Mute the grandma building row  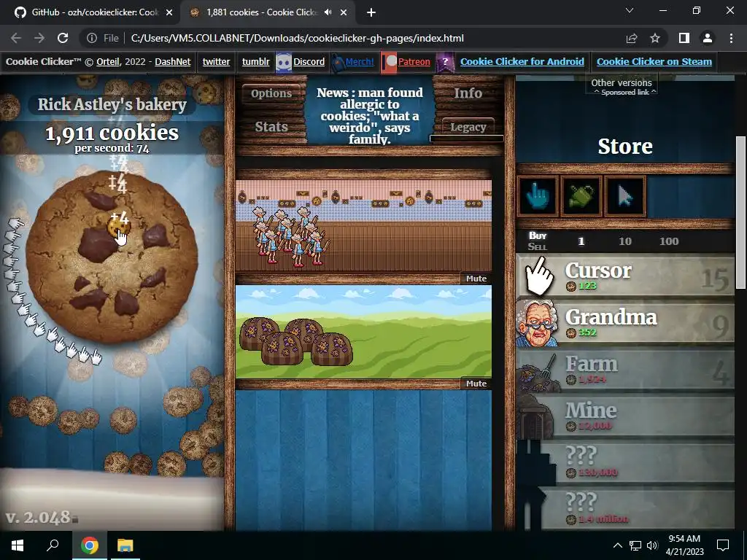click(476, 279)
